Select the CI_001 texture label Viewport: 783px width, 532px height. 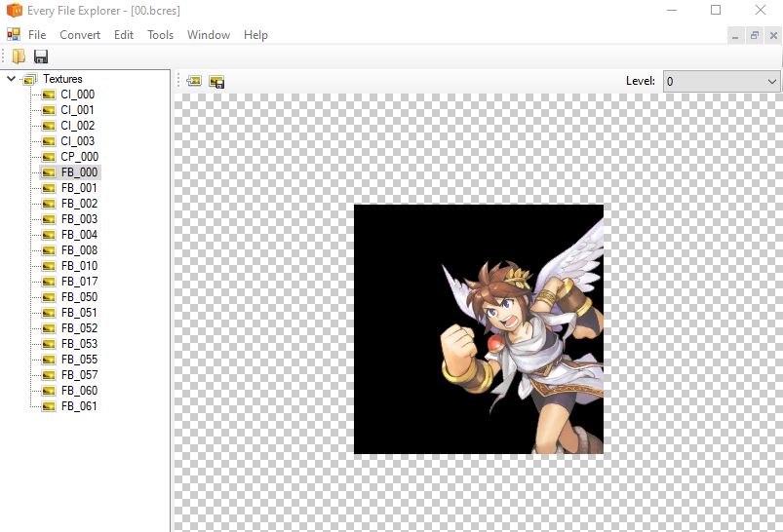[77, 110]
